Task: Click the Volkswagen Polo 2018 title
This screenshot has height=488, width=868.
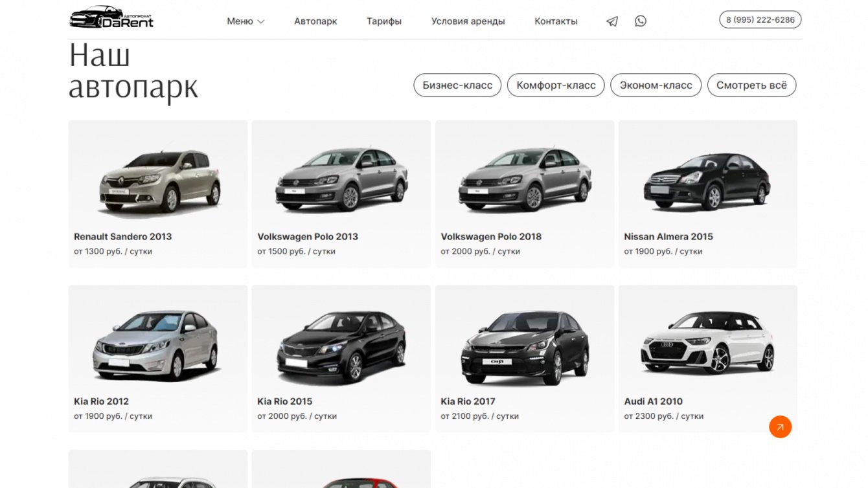Action: (x=491, y=236)
